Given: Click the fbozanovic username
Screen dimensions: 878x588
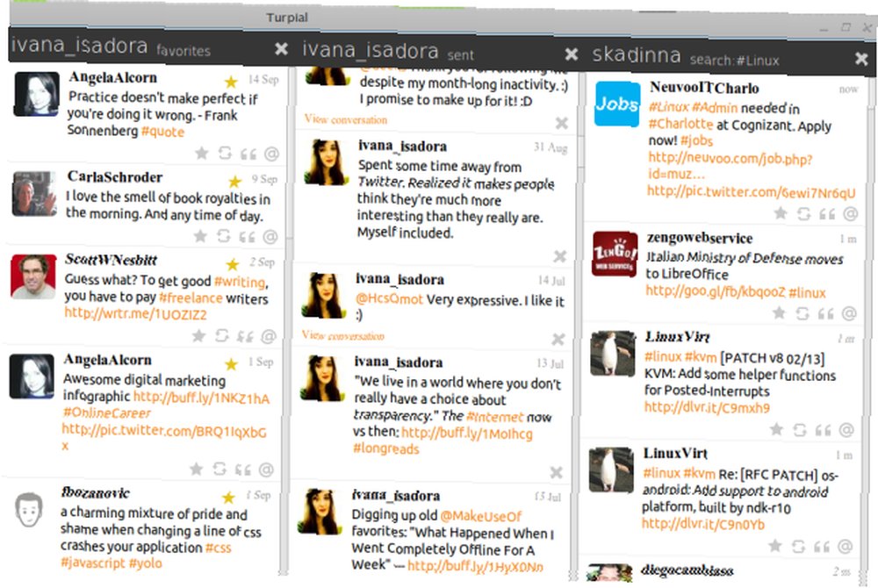Looking at the screenshot, I should [x=95, y=493].
